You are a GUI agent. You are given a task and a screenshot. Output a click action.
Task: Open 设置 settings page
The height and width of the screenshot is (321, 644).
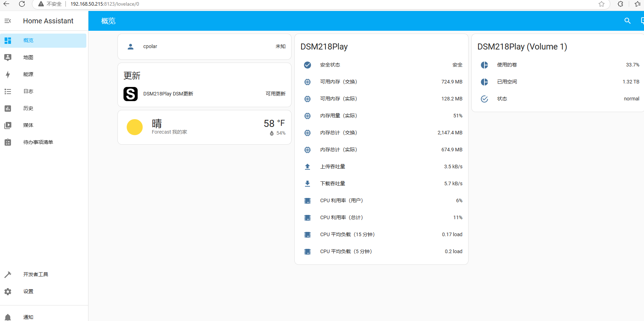[43, 292]
